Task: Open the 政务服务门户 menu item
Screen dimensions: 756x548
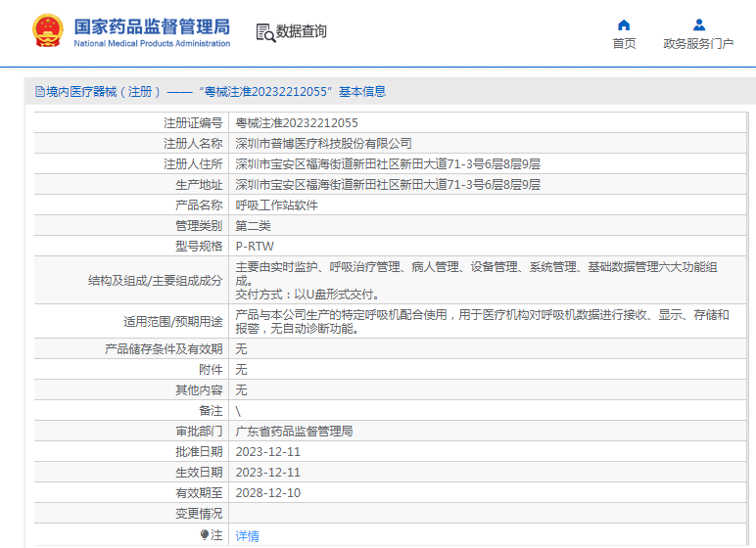Action: tap(698, 44)
